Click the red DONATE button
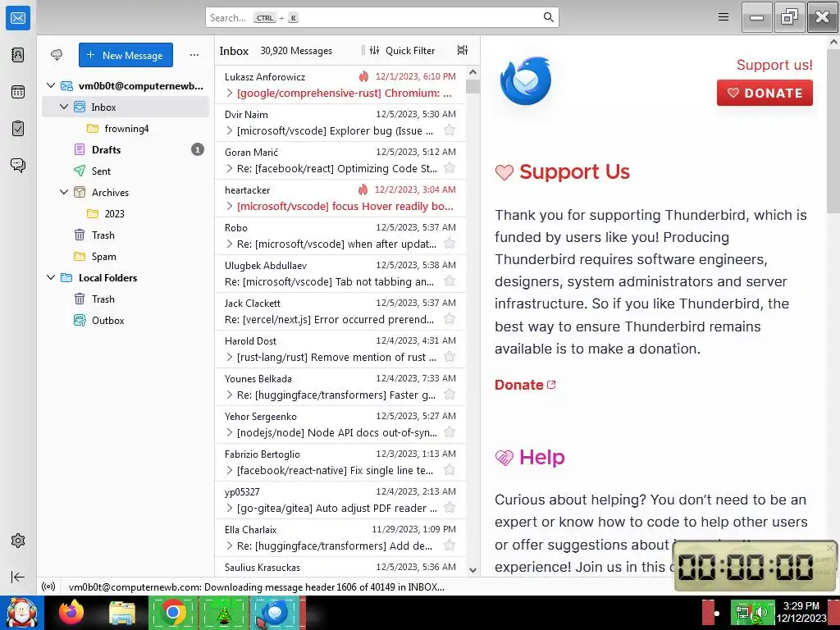Image resolution: width=840 pixels, height=630 pixels. (x=765, y=93)
